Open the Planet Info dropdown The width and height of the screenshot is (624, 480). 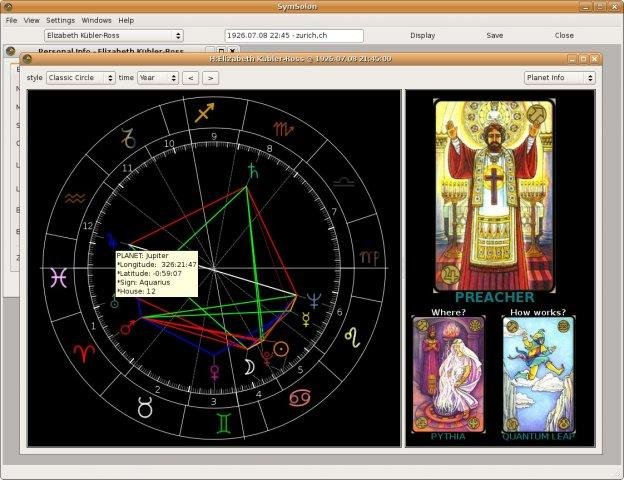coord(560,78)
